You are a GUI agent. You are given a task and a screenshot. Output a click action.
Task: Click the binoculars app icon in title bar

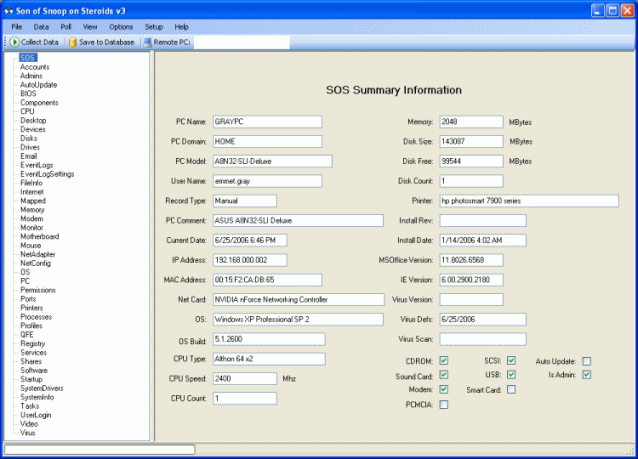pos(11,9)
